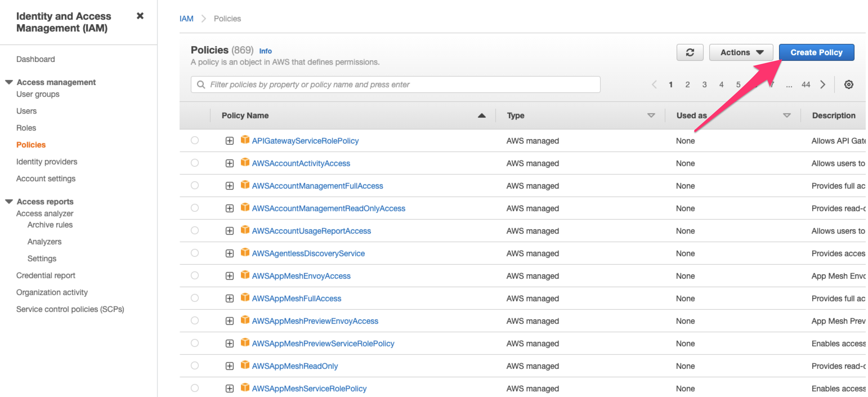Open Identity providers in the sidebar
Image resolution: width=868 pixels, height=397 pixels.
(x=46, y=162)
